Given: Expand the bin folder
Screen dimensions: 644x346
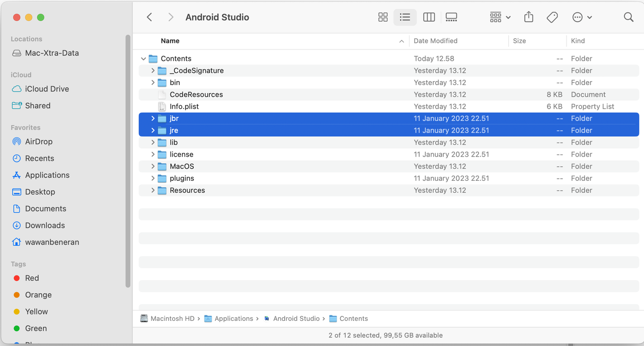Looking at the screenshot, I should click(x=153, y=83).
